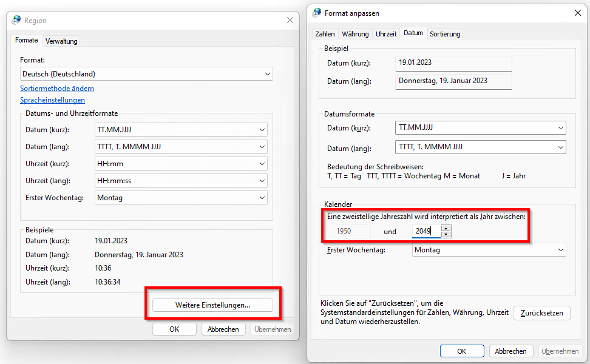
Task: Expand Erster Wochentag dropdown in Format anpassen
Action: [x=489, y=250]
